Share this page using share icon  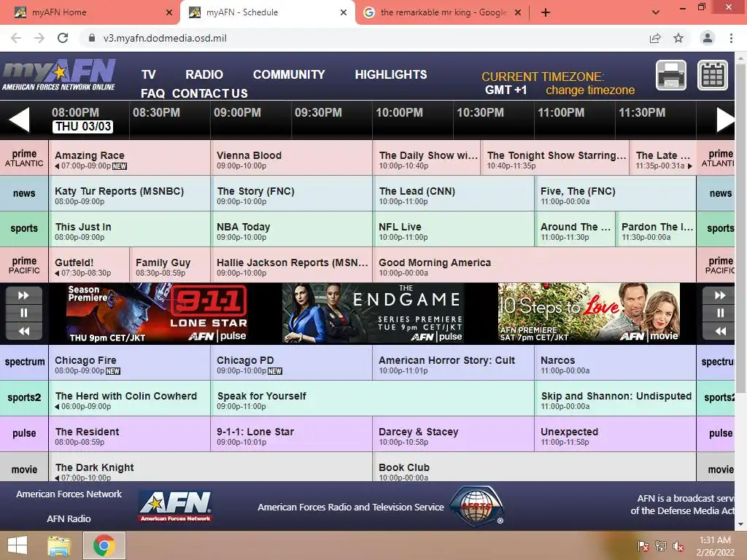[x=655, y=38]
